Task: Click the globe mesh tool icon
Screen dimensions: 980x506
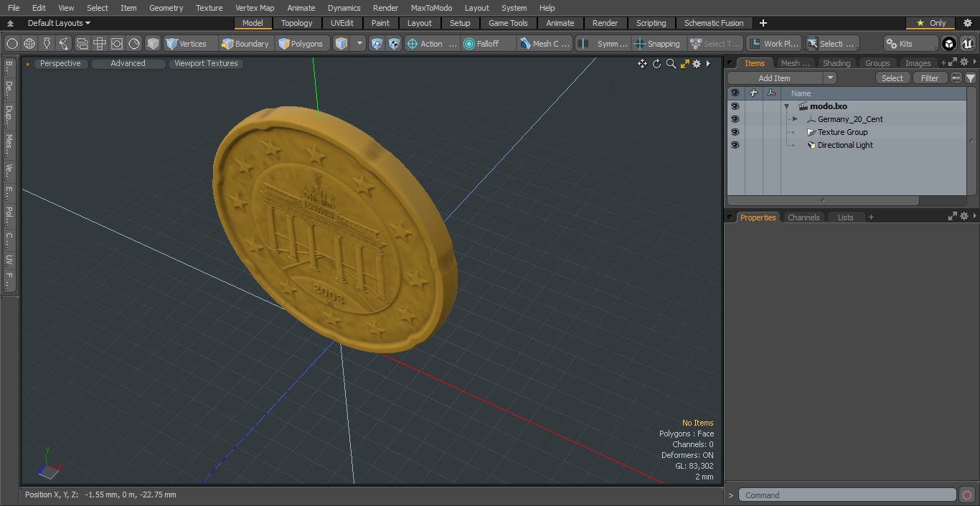Action: pos(29,44)
